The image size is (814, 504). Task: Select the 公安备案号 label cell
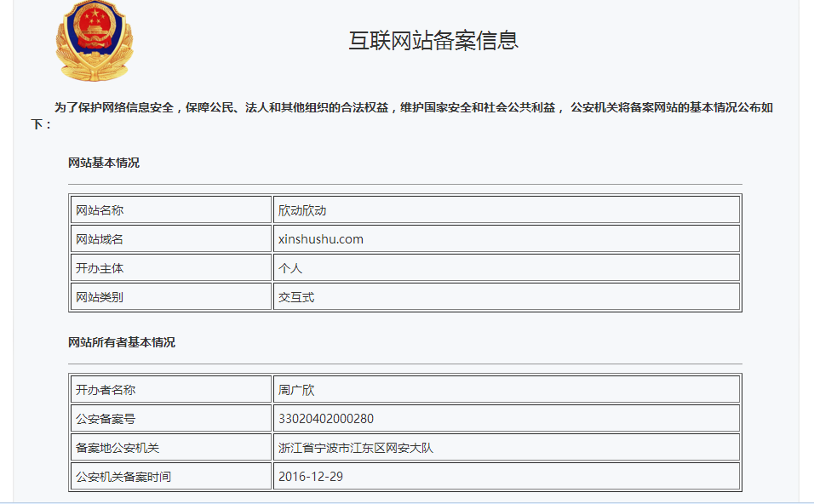point(171,419)
